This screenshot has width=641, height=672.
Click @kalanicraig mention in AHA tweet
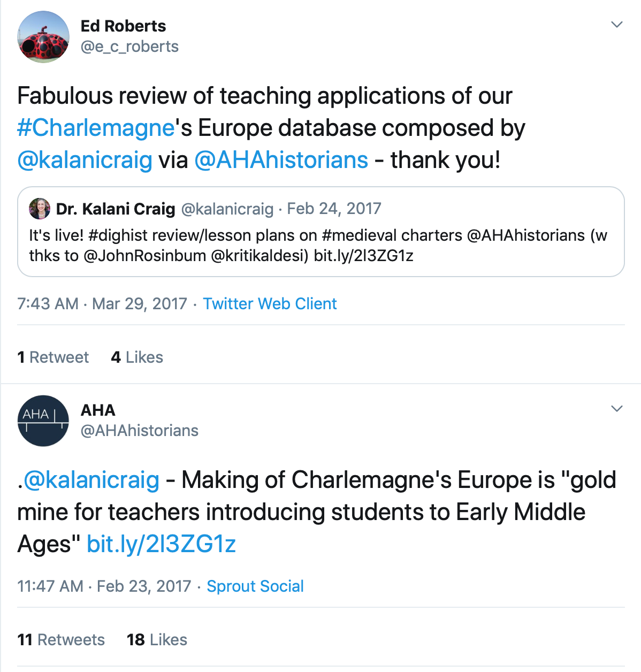(x=91, y=480)
